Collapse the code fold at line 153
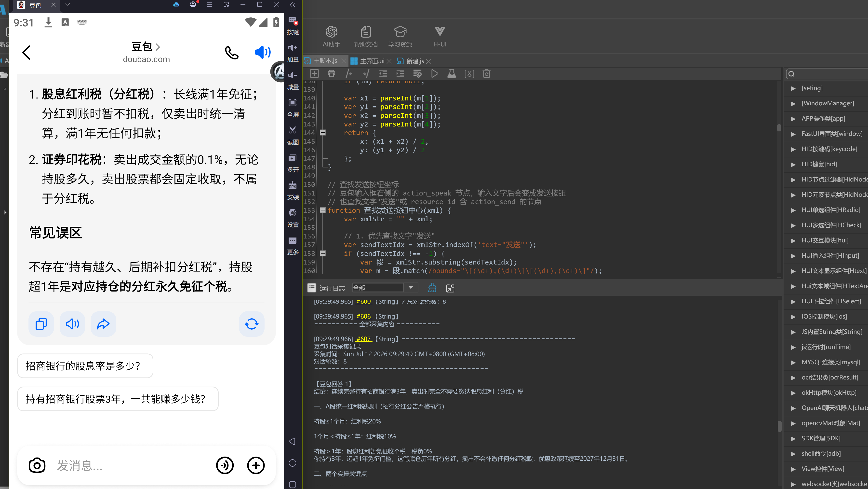This screenshot has width=868, height=489. 322,210
